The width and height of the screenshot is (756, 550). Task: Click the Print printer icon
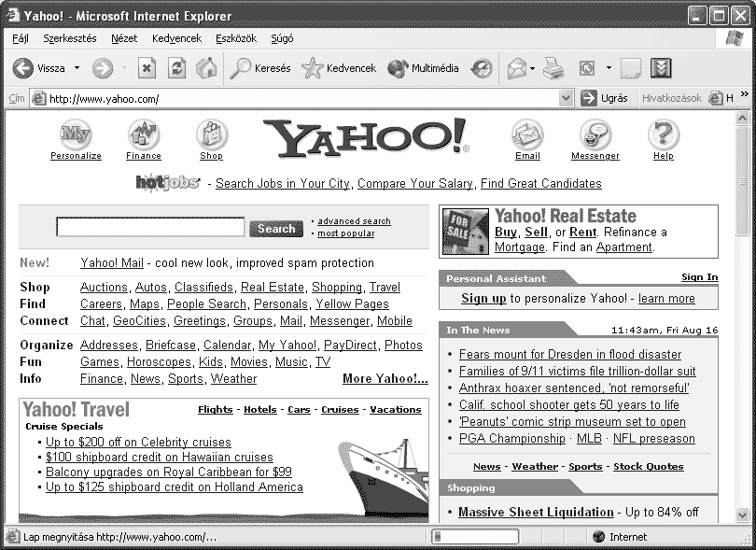553,68
